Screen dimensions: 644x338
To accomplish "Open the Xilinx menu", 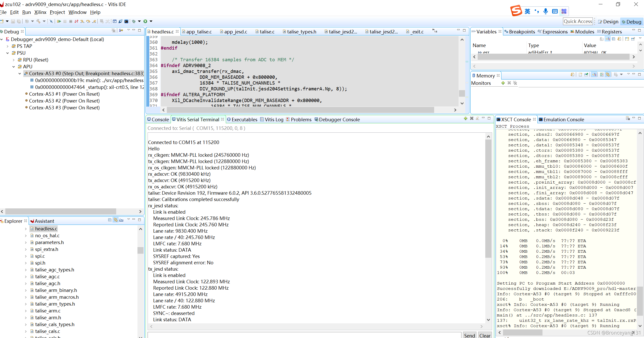I will tap(40, 12).
